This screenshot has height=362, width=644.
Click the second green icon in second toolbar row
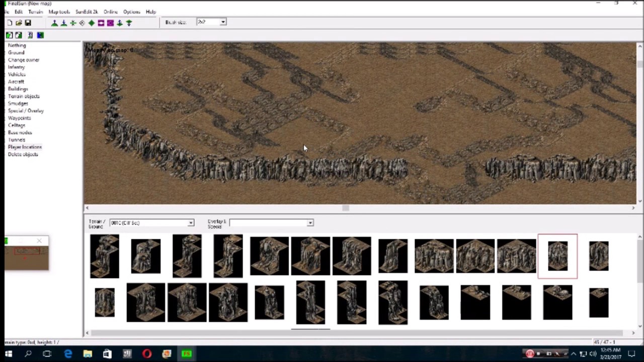(19, 35)
